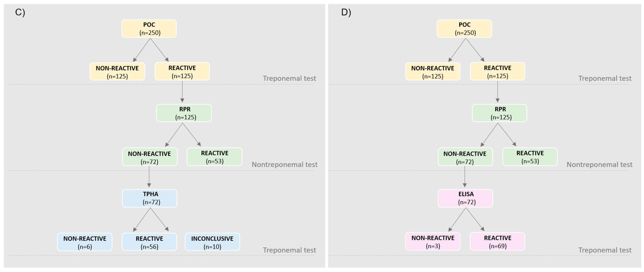Click the RPR (n=125) box in panel C
644x272 pixels.
click(184, 113)
